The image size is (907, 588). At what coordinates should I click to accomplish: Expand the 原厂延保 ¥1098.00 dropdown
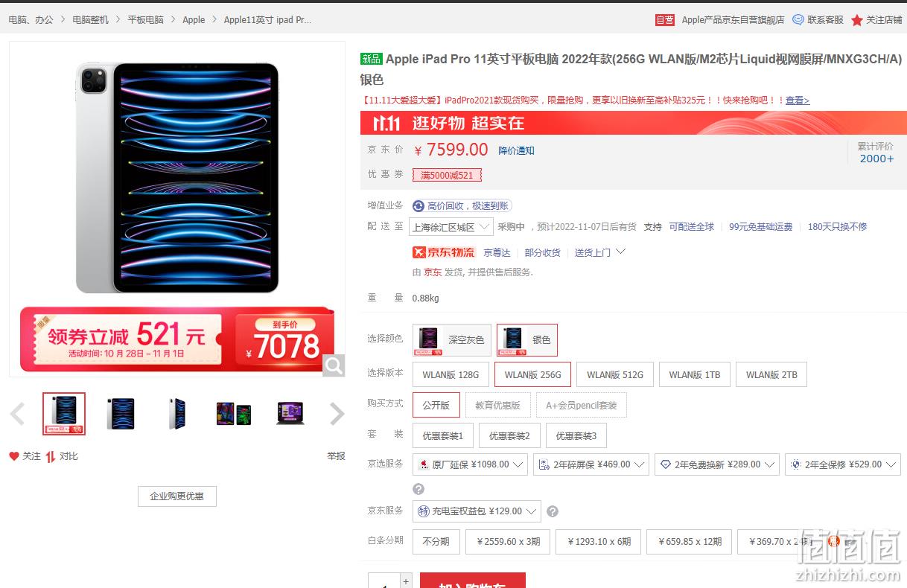coord(470,464)
